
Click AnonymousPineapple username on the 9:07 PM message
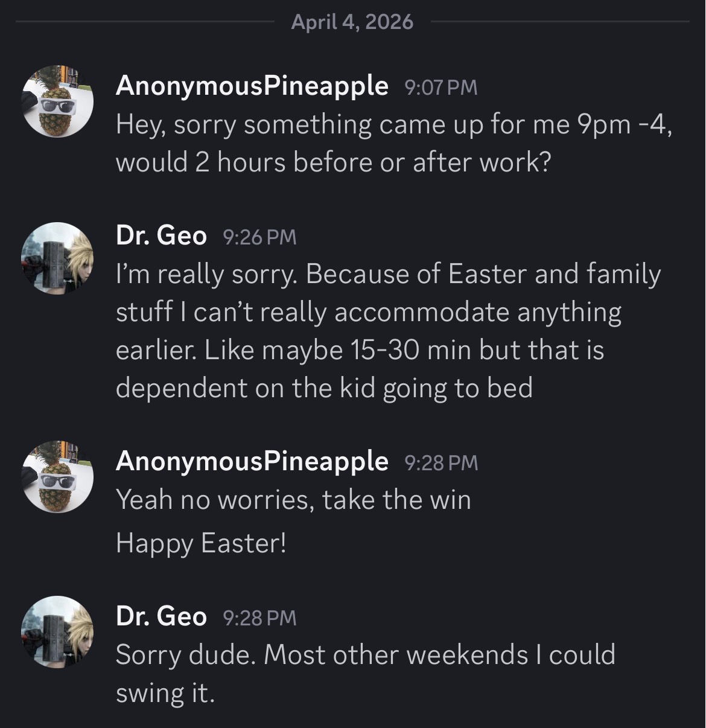tap(252, 86)
